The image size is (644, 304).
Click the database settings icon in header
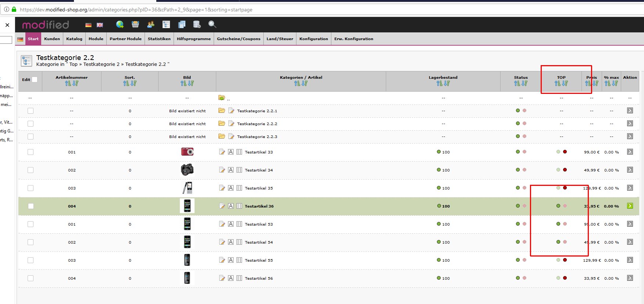coord(197,25)
